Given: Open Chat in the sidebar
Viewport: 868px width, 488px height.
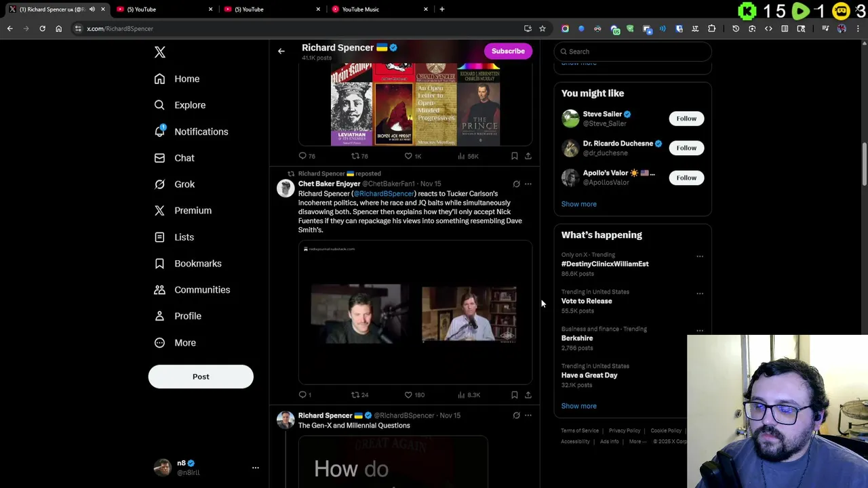Looking at the screenshot, I should [174, 158].
